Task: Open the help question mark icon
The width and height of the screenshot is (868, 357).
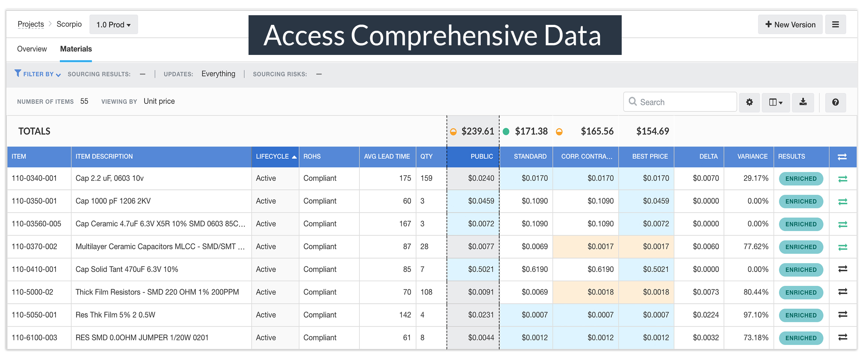Action: 835,102
